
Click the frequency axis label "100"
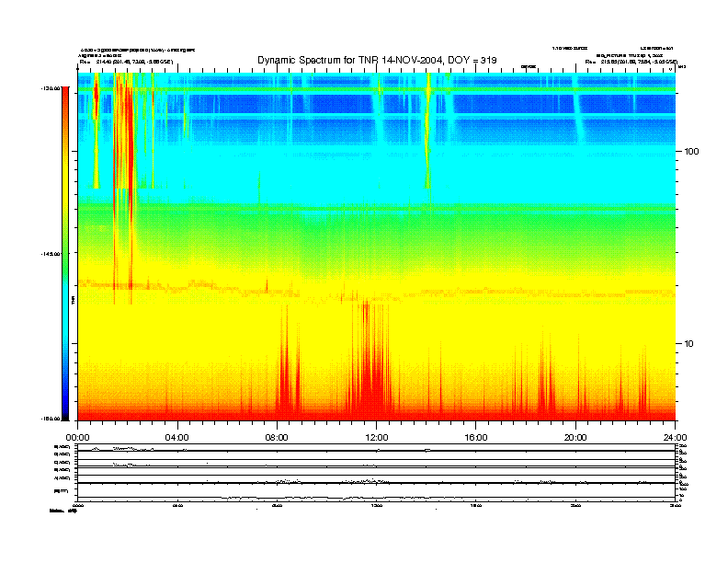(691, 152)
